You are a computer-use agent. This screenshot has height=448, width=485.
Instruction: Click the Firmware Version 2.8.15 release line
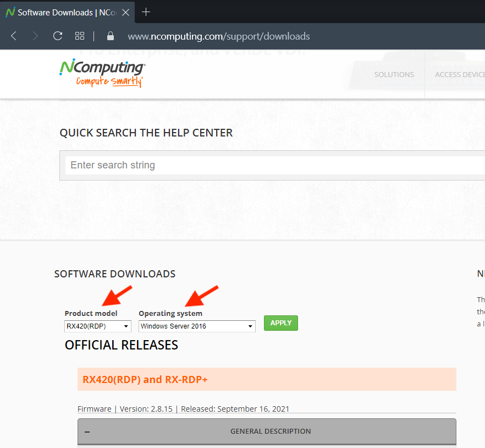click(183, 409)
